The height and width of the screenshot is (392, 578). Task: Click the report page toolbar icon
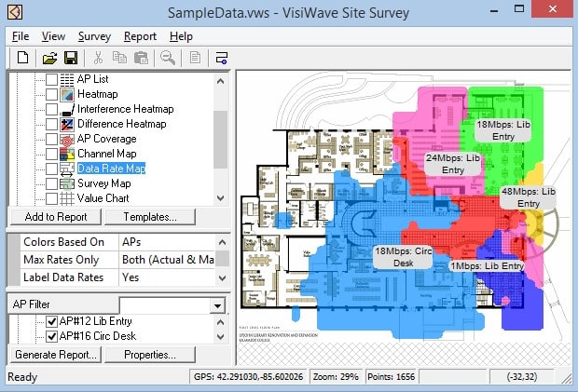(195, 58)
